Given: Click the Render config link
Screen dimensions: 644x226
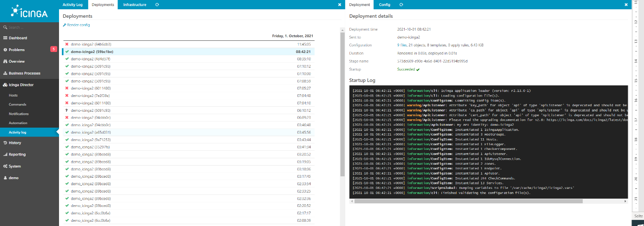Looking at the screenshot, I should point(79,25).
